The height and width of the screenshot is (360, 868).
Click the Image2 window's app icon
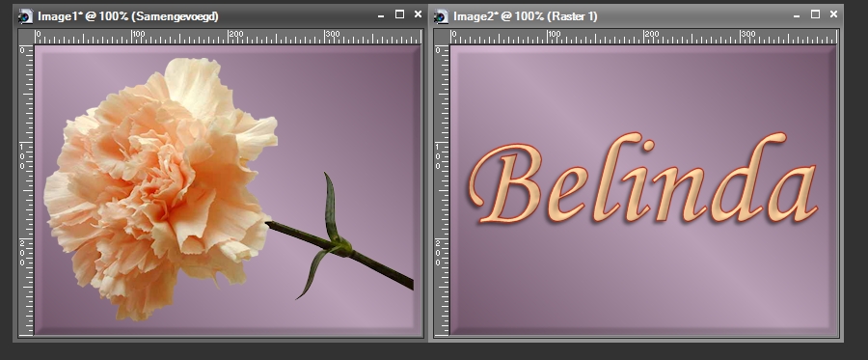(441, 16)
